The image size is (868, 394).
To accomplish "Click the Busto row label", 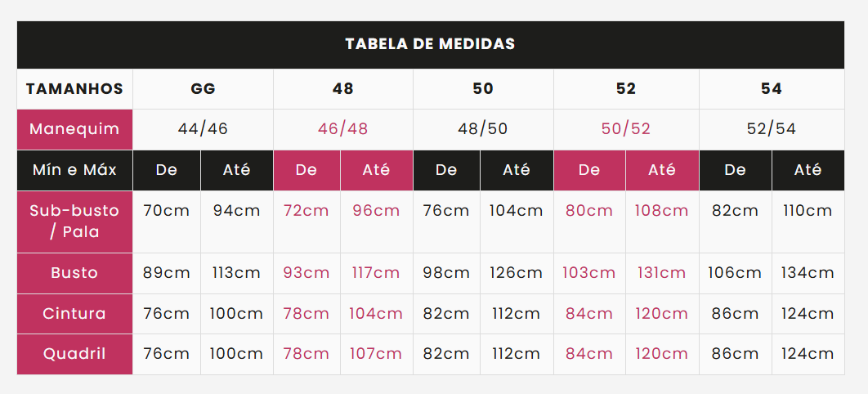I will pos(74,273).
